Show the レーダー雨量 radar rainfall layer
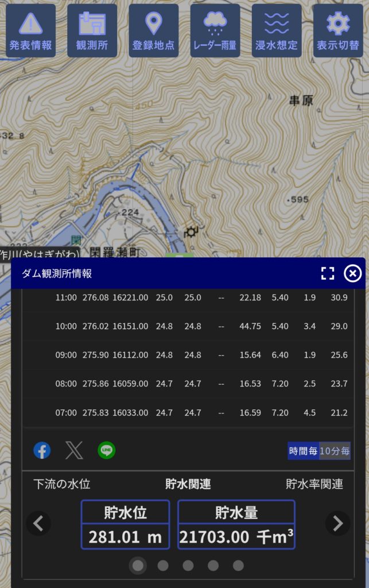Image resolution: width=369 pixels, height=588 pixels. point(215,31)
